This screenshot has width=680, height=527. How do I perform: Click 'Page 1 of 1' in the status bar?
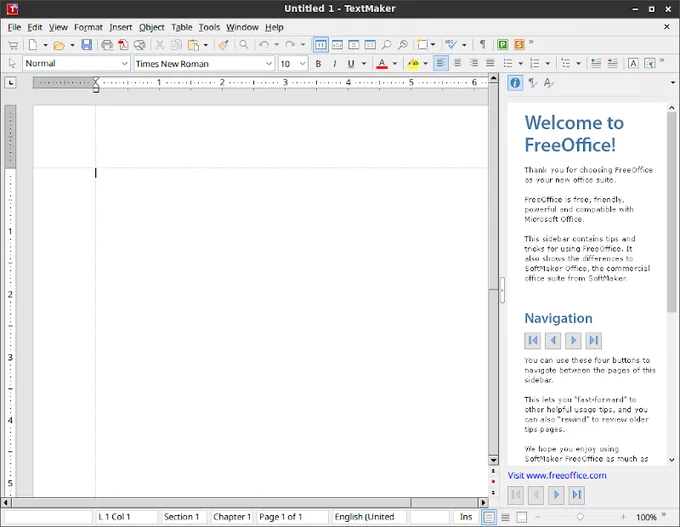click(x=292, y=517)
